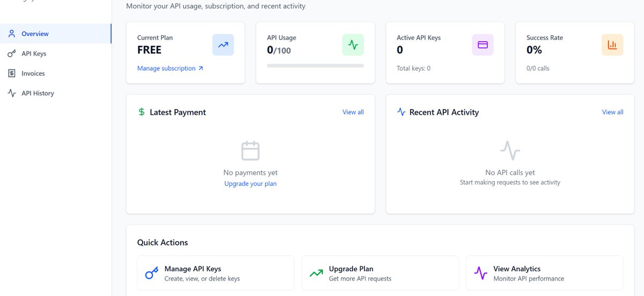Click the API Usage progress bar
The image size is (644, 296).
click(315, 66)
